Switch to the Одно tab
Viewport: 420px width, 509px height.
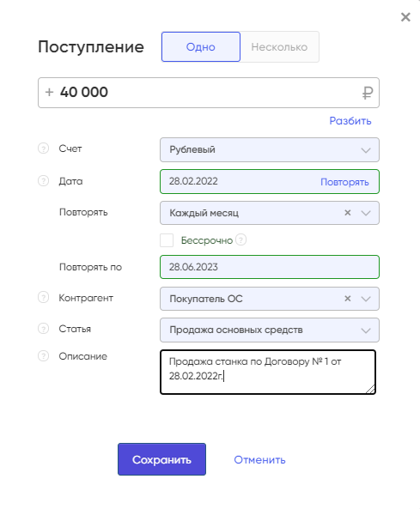coord(201,46)
